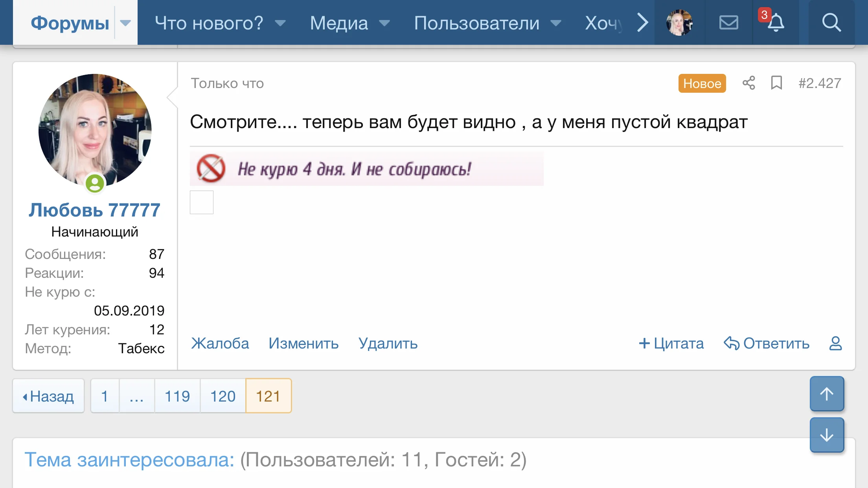Open the Любовь 77777 profile avatar
The height and width of the screenshot is (488, 868).
coord(95,130)
